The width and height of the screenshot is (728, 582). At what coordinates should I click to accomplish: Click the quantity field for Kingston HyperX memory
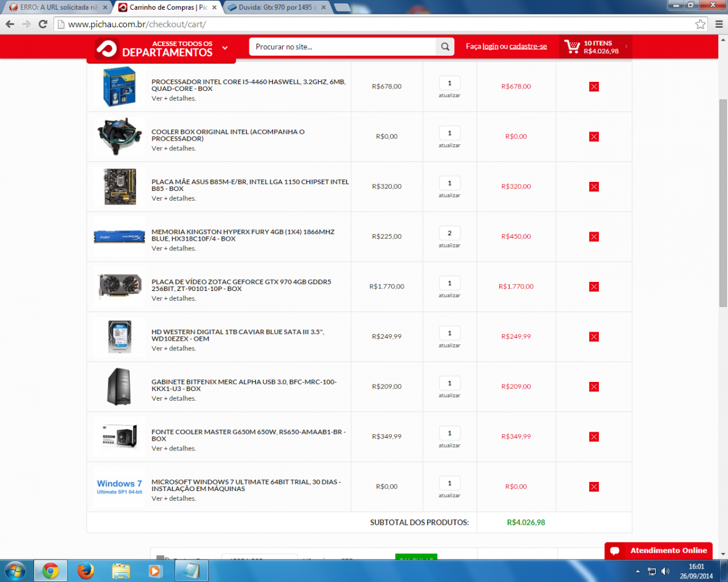tap(450, 233)
